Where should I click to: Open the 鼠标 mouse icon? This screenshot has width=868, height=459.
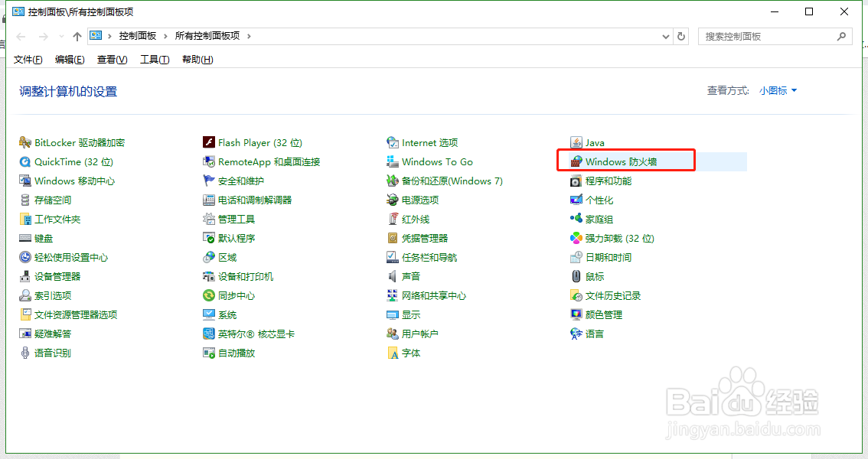tap(576, 276)
